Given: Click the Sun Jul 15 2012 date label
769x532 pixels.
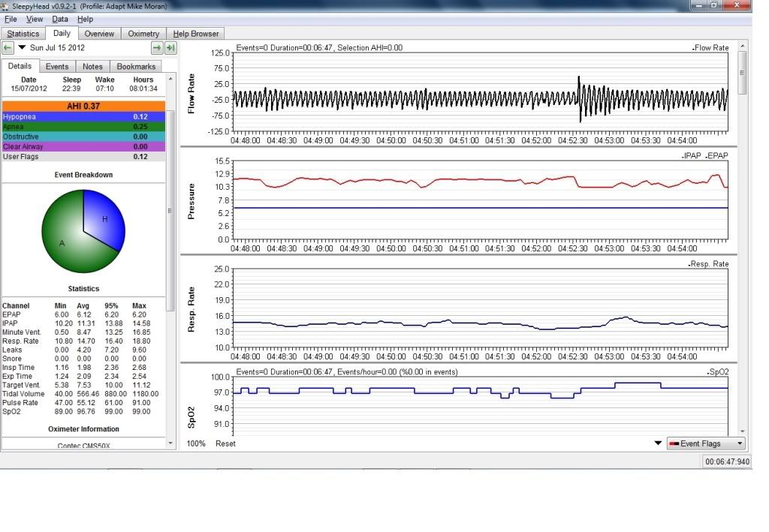Looking at the screenshot, I should (x=57, y=48).
